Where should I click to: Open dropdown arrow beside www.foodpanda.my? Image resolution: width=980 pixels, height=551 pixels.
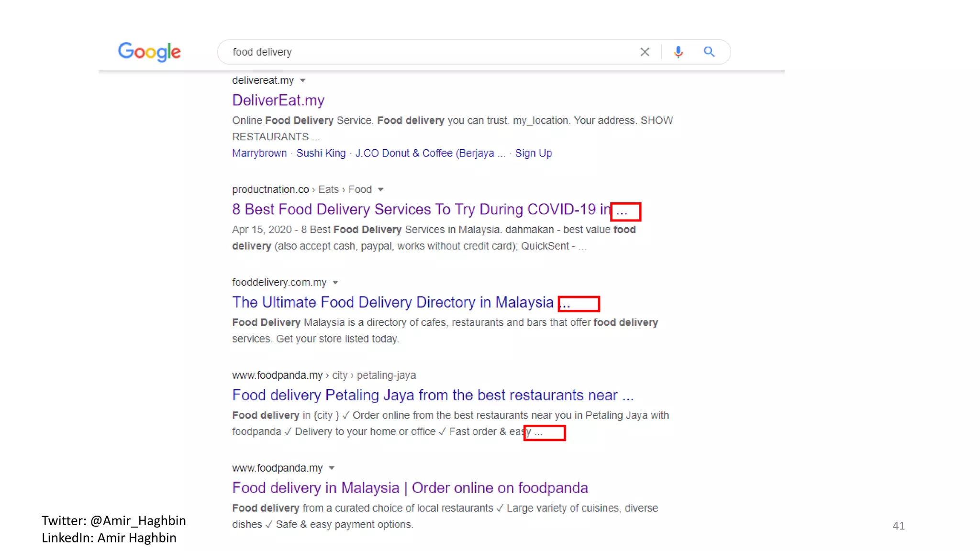(x=332, y=468)
